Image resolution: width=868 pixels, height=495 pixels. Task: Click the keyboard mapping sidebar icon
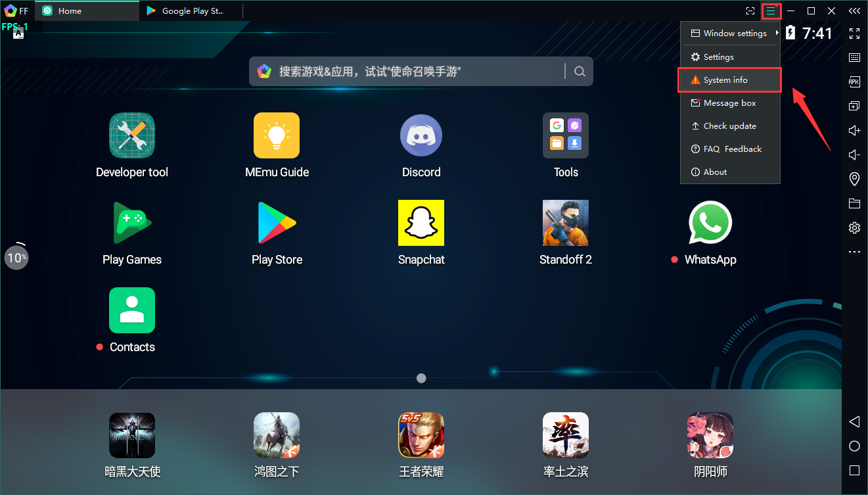click(x=854, y=58)
